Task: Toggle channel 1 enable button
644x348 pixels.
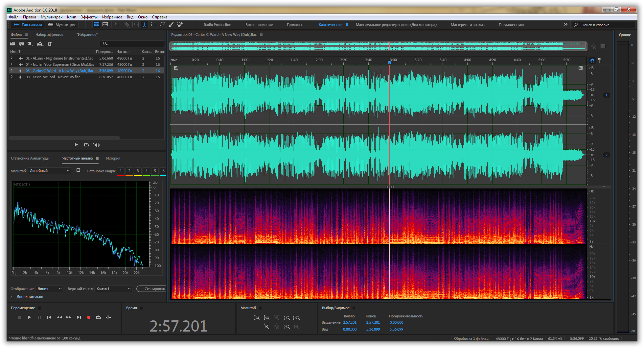Action: click(x=607, y=95)
